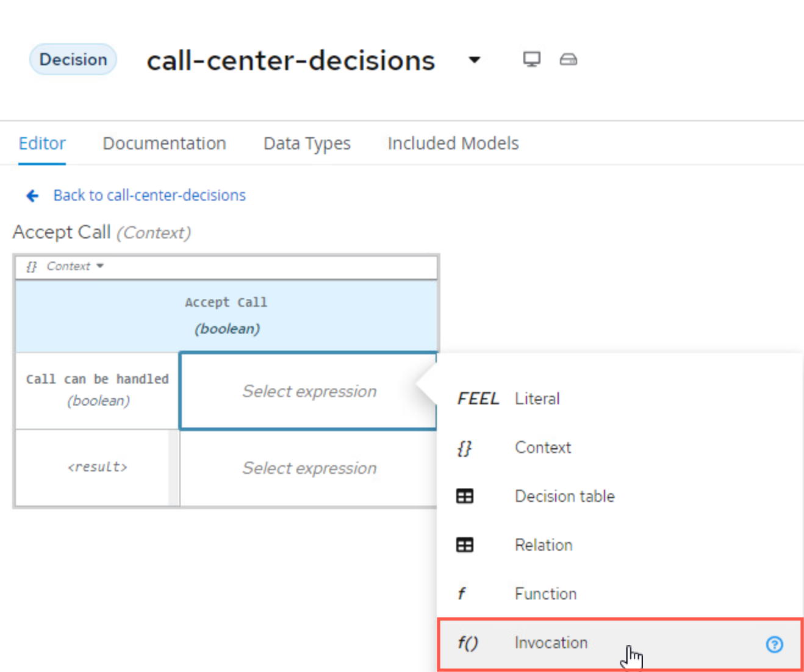Switch to the Editor tab
This screenshot has height=672, width=804.
42,143
